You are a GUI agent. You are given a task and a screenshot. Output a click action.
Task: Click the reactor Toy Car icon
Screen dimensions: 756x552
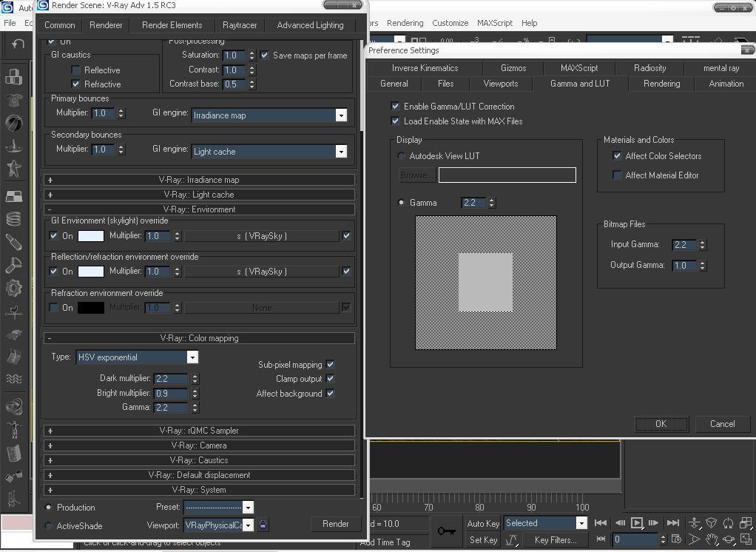[13, 334]
